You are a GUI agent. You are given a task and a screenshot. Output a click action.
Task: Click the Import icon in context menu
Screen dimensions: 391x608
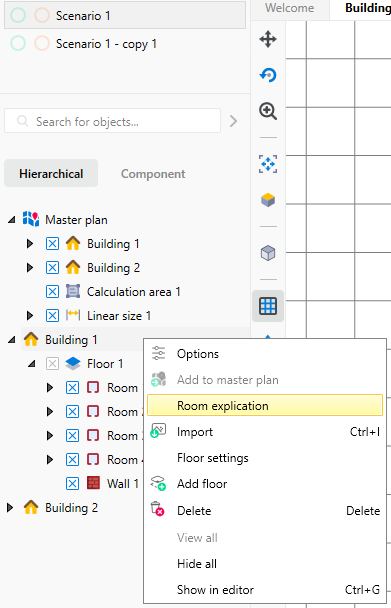pyautogui.click(x=158, y=431)
